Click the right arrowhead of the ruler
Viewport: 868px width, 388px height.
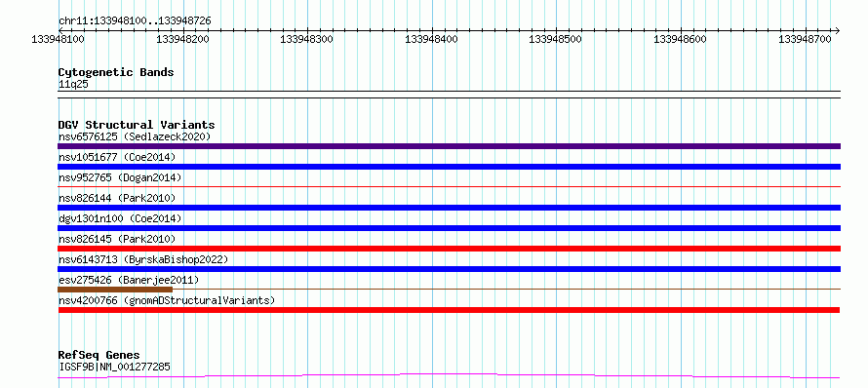[838, 30]
